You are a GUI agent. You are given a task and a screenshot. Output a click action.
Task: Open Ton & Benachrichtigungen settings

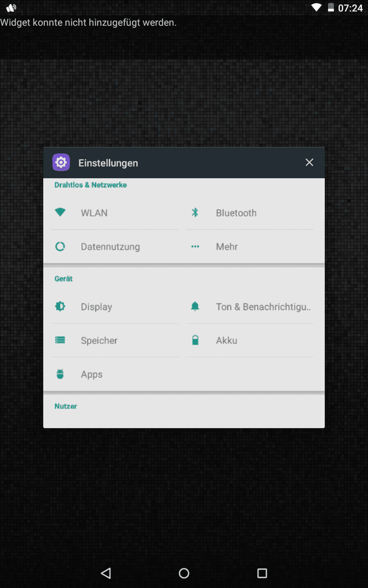pyautogui.click(x=263, y=307)
